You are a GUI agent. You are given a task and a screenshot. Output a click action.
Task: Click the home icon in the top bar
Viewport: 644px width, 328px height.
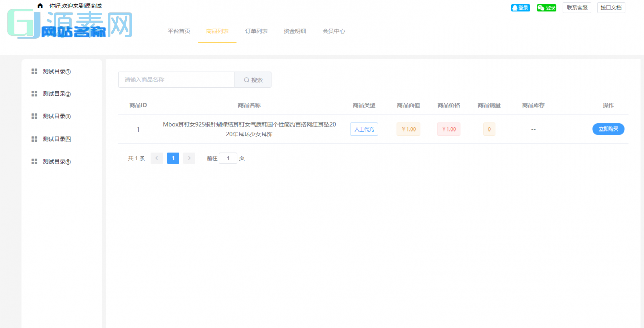pyautogui.click(x=40, y=6)
